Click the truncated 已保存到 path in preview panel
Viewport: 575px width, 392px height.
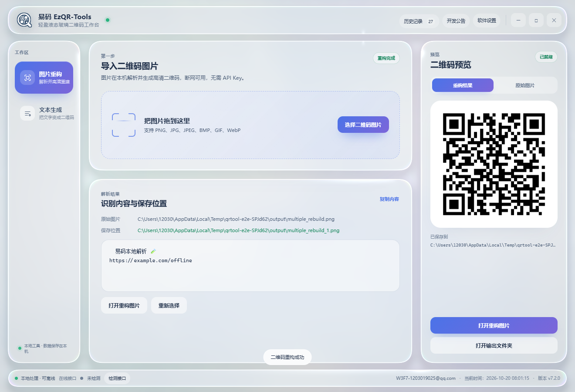point(493,245)
